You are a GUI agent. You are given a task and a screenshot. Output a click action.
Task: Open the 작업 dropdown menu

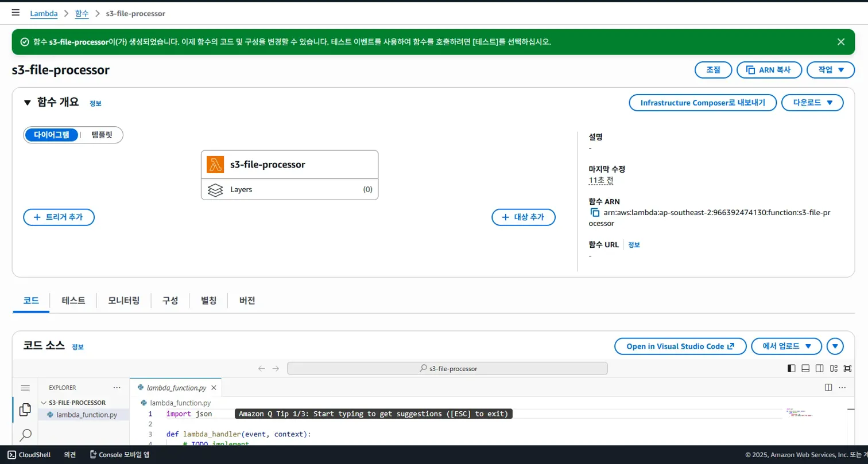(x=831, y=70)
